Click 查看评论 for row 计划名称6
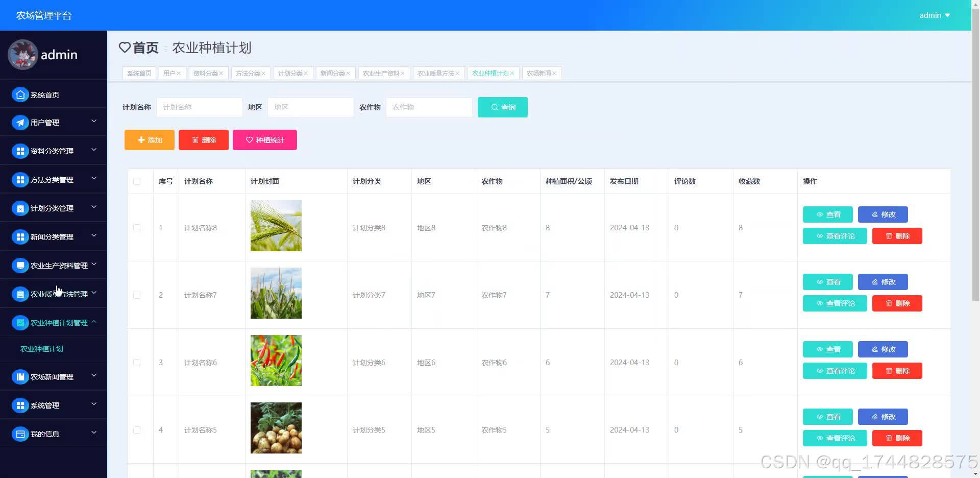The image size is (980, 478). [x=835, y=371]
